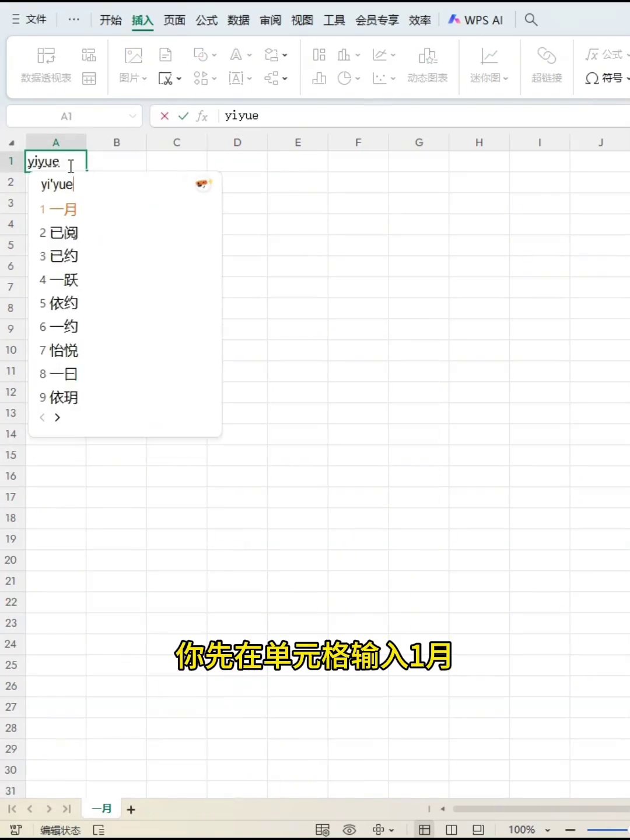The height and width of the screenshot is (840, 630).
Task: Click the column chart icon in upper row
Action: [344, 55]
